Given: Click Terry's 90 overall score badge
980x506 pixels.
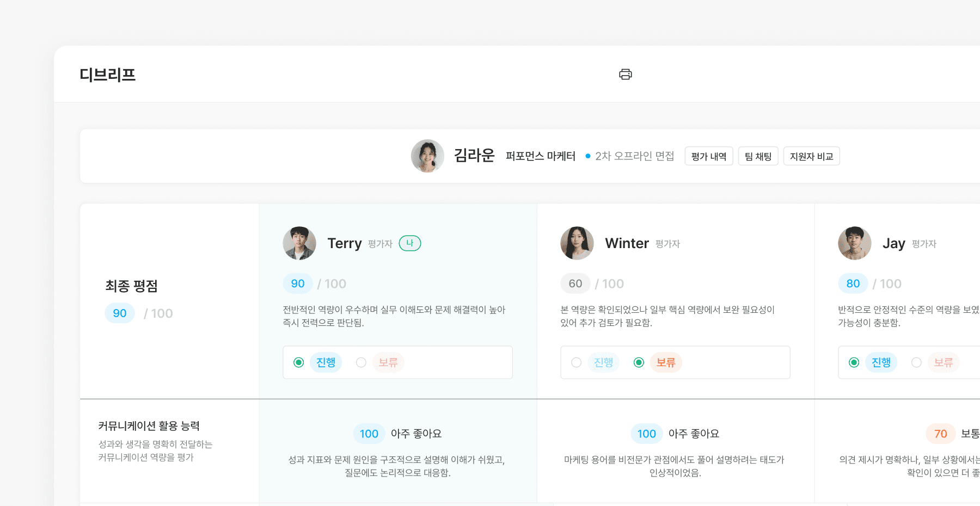Looking at the screenshot, I should pyautogui.click(x=298, y=283).
